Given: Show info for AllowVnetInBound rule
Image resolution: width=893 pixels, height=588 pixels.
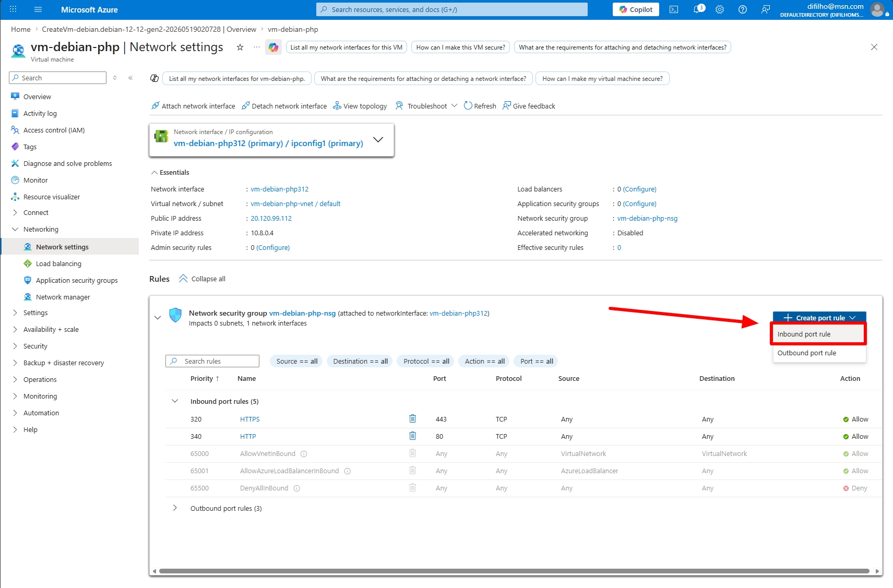Looking at the screenshot, I should 304,454.
